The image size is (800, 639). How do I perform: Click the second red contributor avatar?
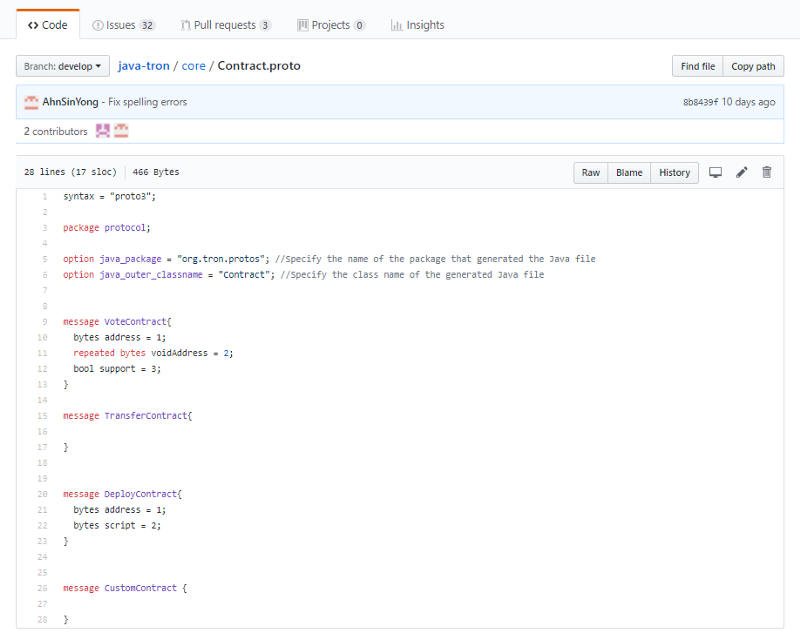[121, 131]
